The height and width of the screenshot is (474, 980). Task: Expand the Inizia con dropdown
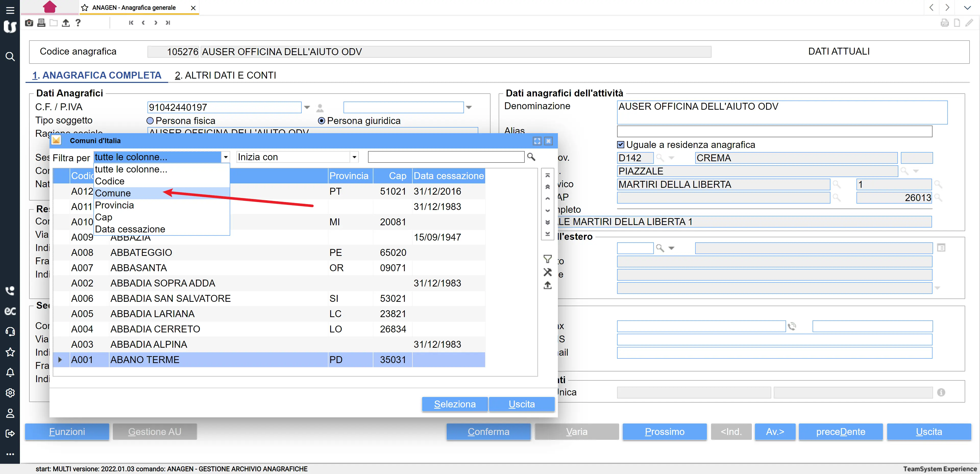click(x=354, y=157)
